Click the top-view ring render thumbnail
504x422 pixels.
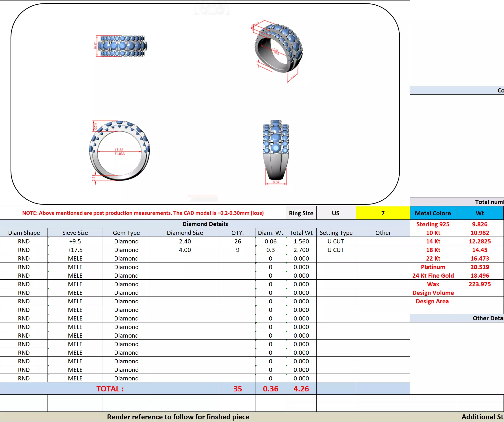click(121, 46)
